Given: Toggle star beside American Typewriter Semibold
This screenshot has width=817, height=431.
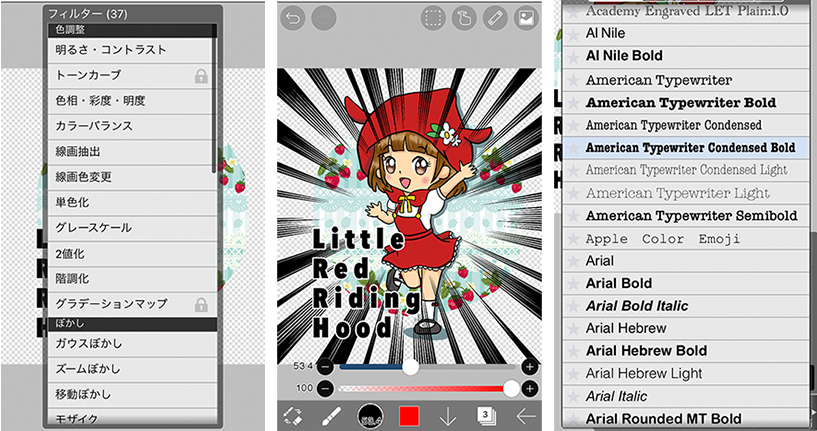Looking at the screenshot, I should coord(573,216).
